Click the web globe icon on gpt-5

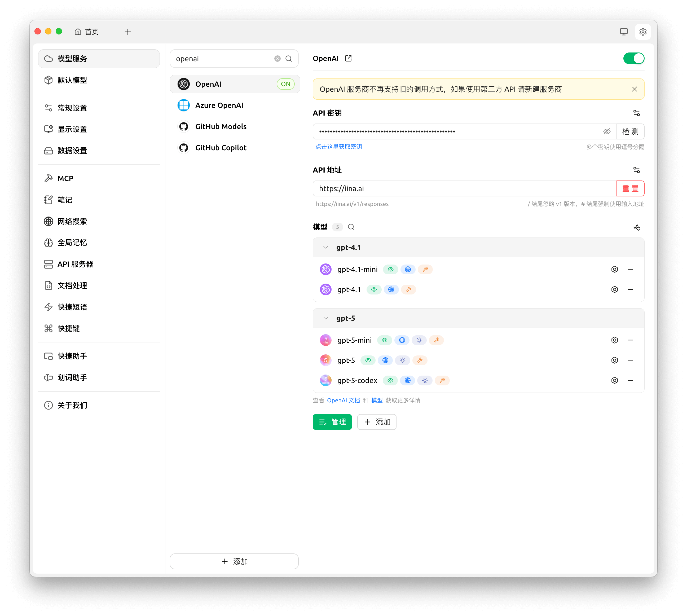[x=385, y=360]
